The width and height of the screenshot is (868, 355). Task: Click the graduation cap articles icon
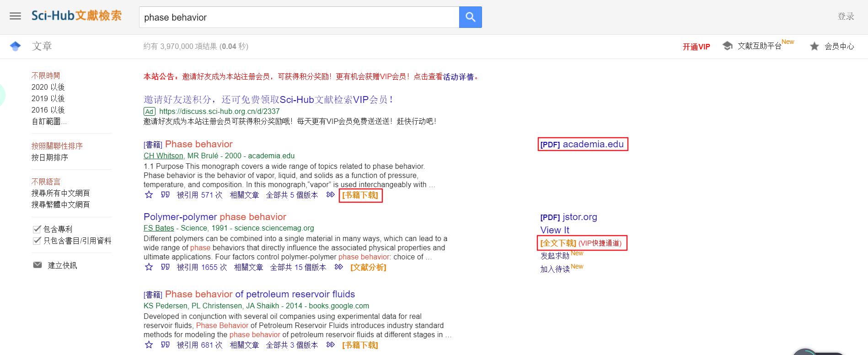pos(16,46)
